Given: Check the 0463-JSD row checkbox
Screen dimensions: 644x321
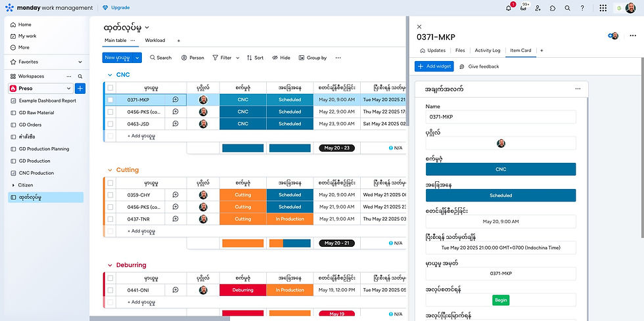Looking at the screenshot, I should 110,123.
